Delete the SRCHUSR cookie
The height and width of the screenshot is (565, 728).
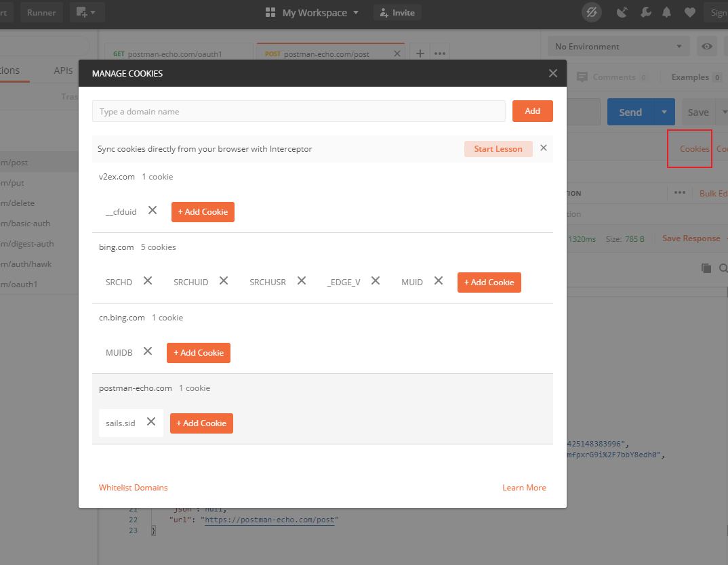(302, 281)
